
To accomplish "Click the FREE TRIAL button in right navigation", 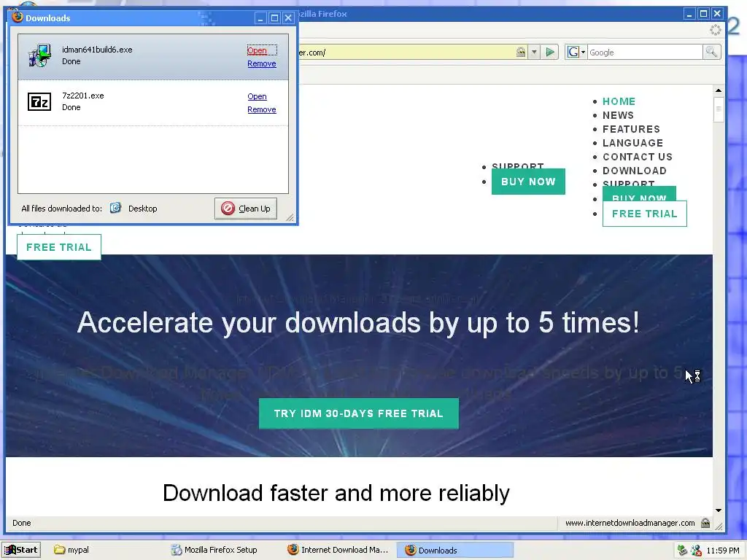I will pyautogui.click(x=645, y=214).
